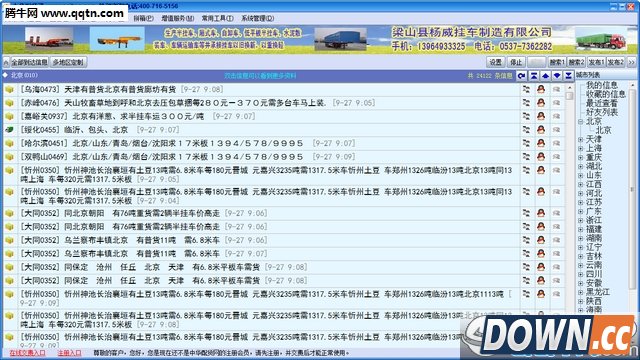Click the 搜索2 button
The width and height of the screenshot is (640, 360).
pos(576,62)
